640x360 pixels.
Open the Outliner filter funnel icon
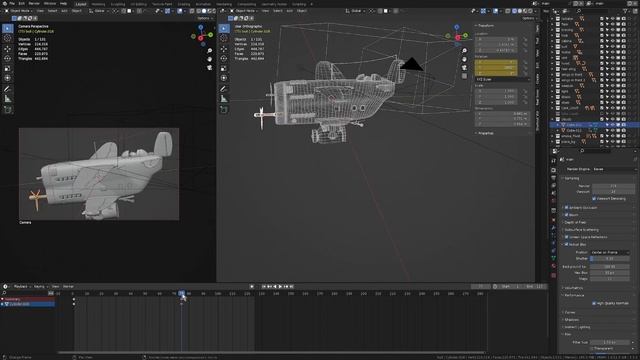point(625,11)
